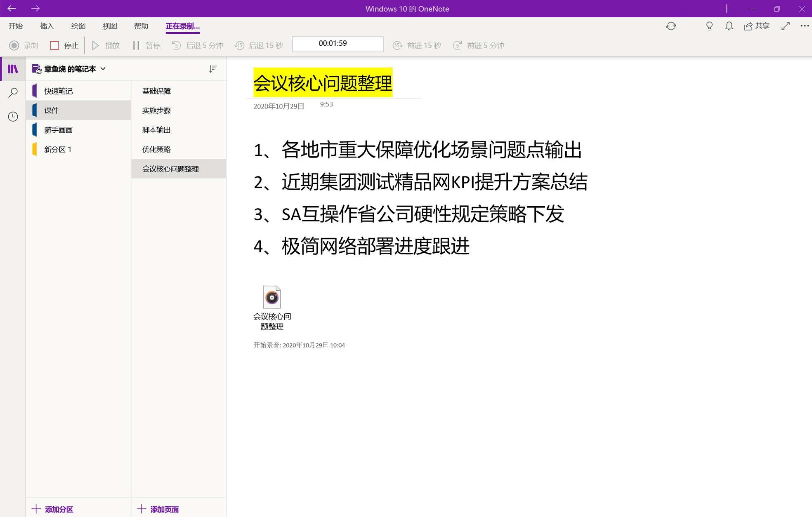Image resolution: width=812 pixels, height=517 pixels.
Task: Open the 脚本输出 page
Action: pos(179,130)
